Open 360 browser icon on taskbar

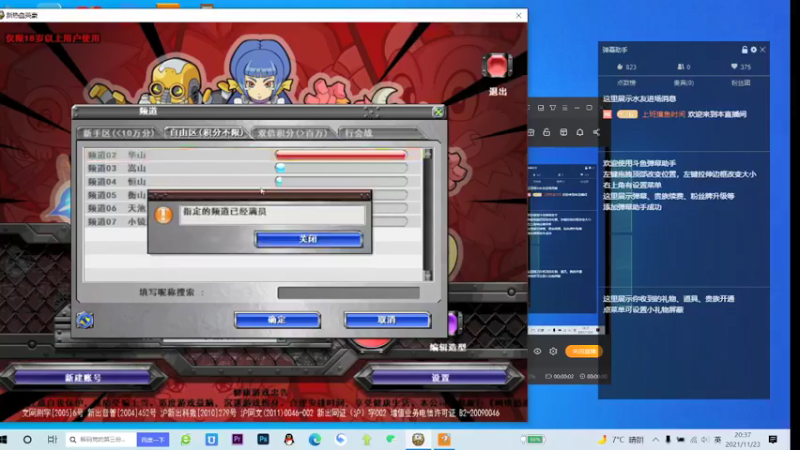point(186,439)
